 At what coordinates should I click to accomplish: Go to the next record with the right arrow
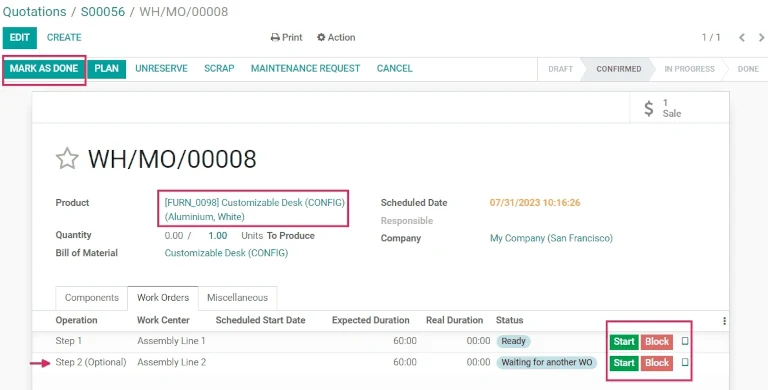coord(762,37)
